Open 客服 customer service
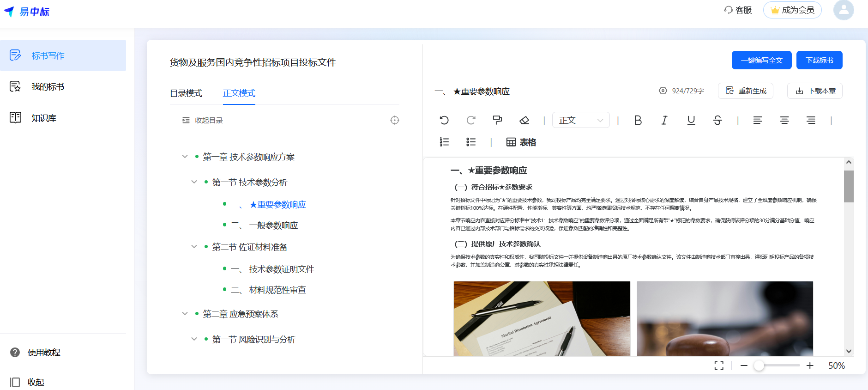 [x=738, y=10]
